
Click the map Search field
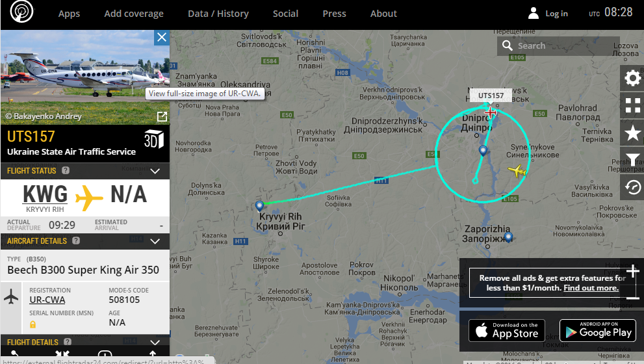[x=558, y=45]
